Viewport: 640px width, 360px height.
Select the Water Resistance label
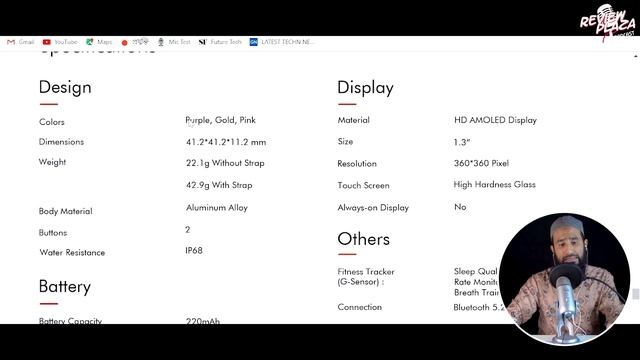click(x=72, y=253)
